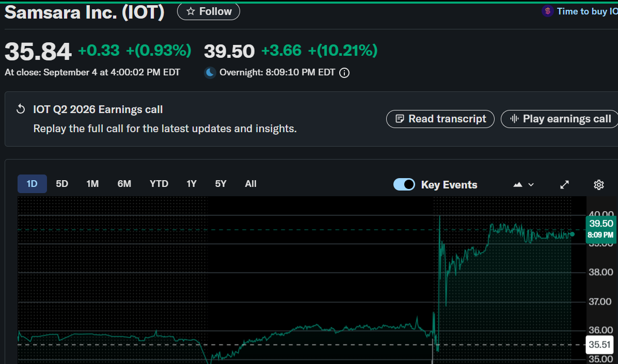Switch to 1M chart range

(92, 184)
